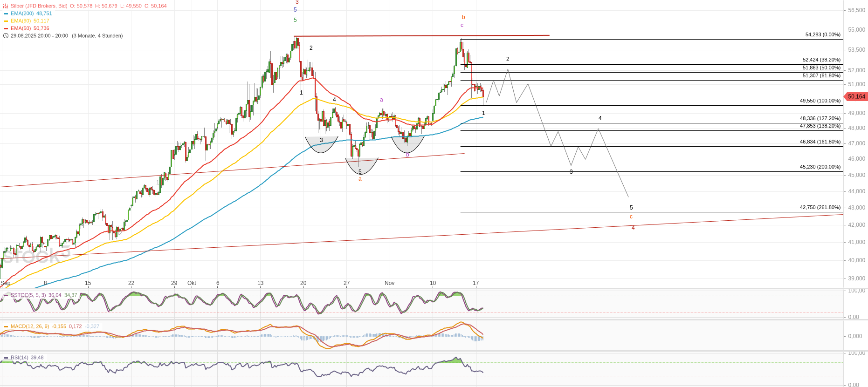Click the red current price tag 50,164
Image resolution: width=868 pixels, height=387 pixels.
point(856,97)
